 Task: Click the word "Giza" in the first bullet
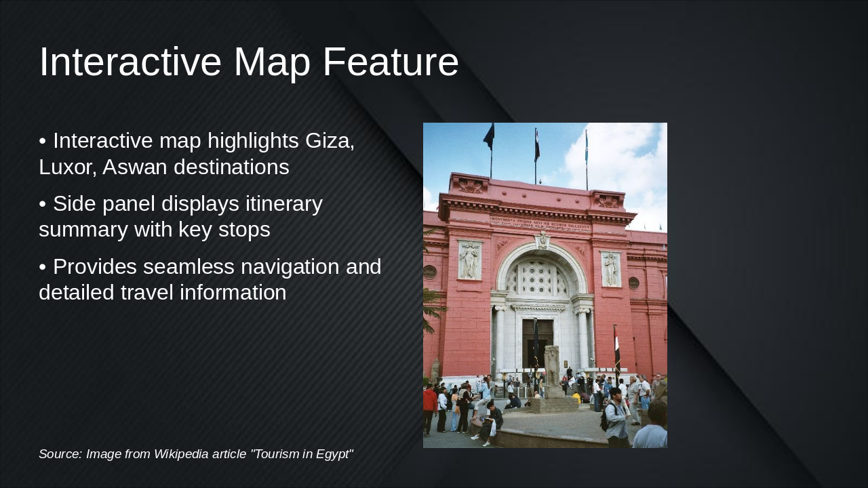pyautogui.click(x=330, y=141)
